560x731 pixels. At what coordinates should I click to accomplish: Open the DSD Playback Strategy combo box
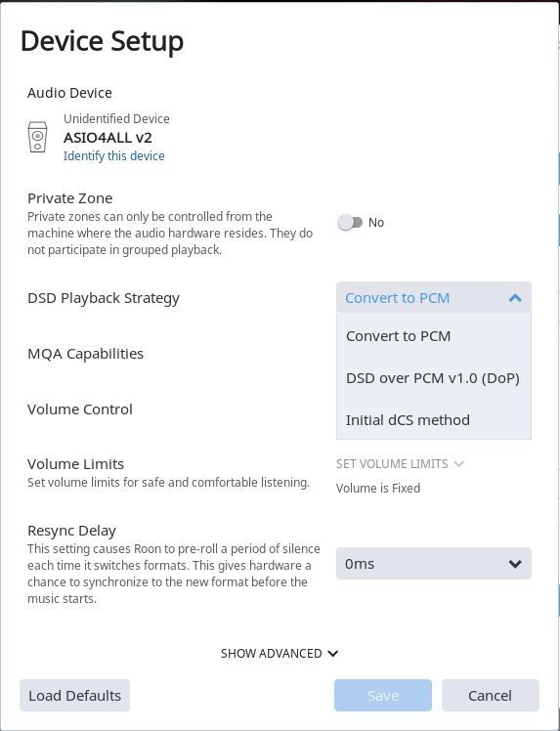pyautogui.click(x=434, y=297)
